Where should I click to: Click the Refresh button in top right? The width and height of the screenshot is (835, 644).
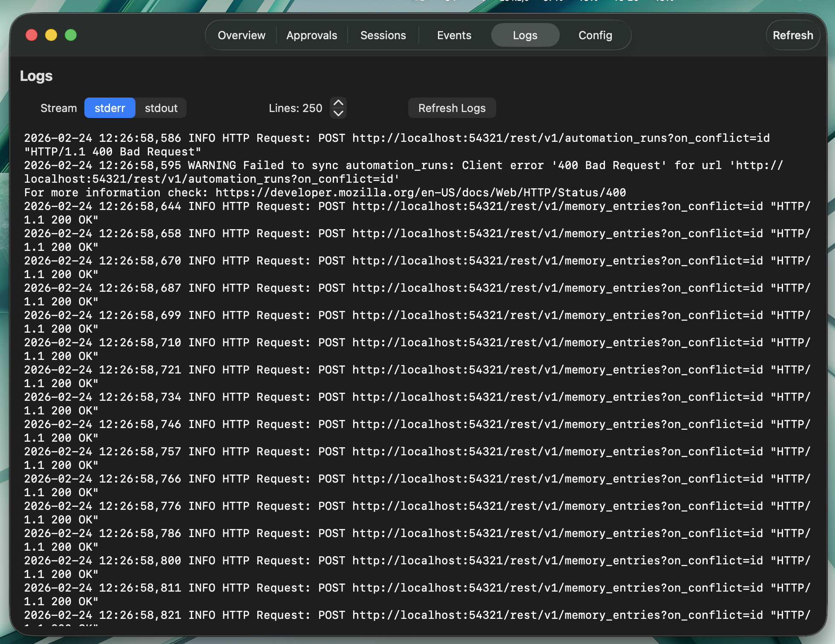tap(792, 35)
